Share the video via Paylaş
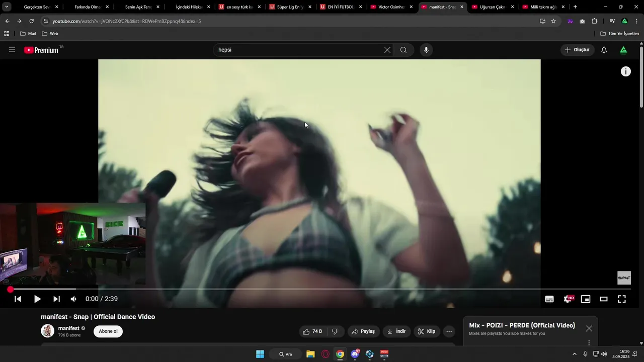This screenshot has height=362, width=644. coord(363,331)
